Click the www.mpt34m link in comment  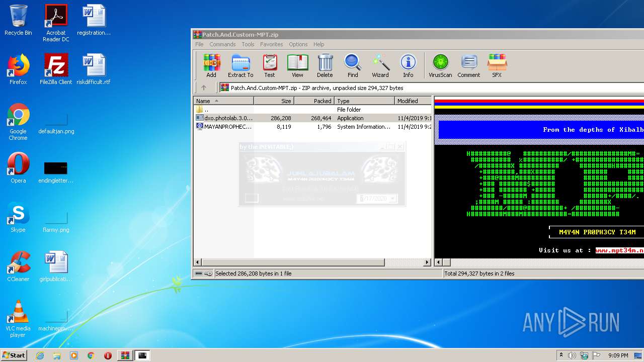tap(619, 250)
